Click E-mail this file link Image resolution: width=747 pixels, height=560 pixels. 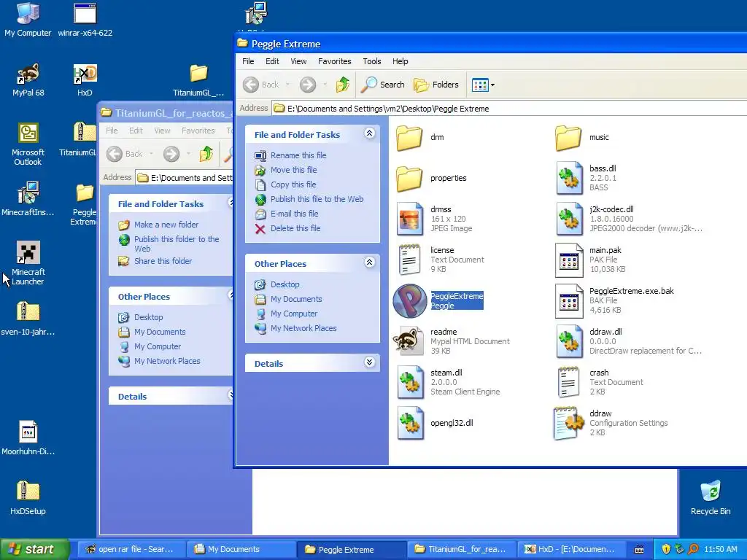coord(295,214)
